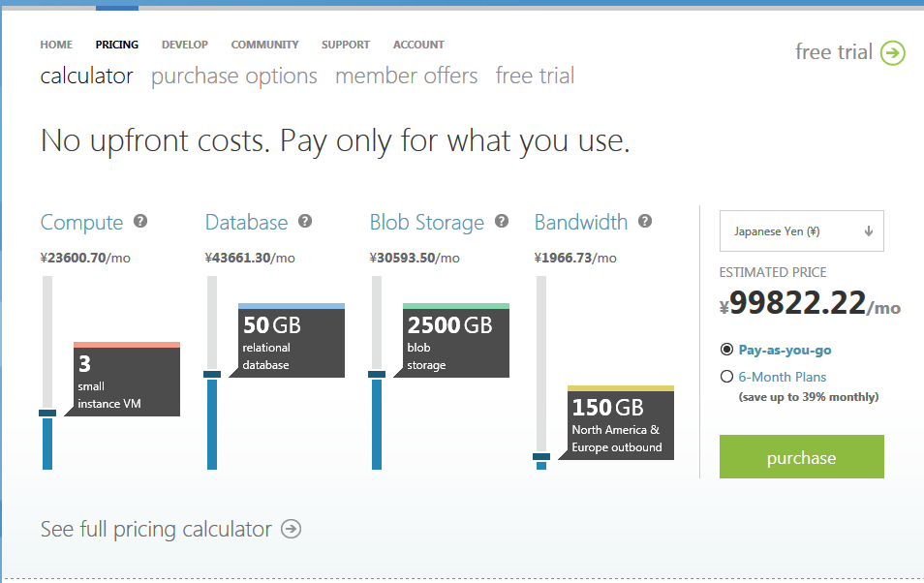Click the question mark next to Bandwidth
The height and width of the screenshot is (583, 924).
click(645, 222)
